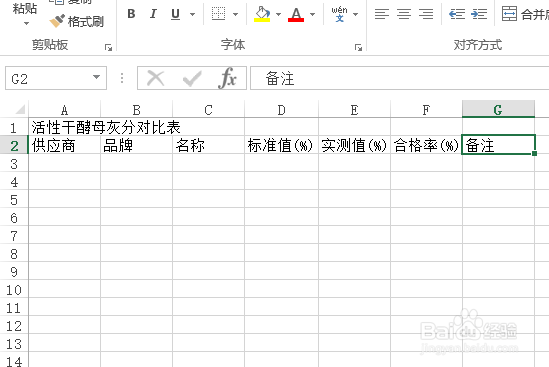Toggle Bold formatting
549x367 pixels.
click(131, 14)
